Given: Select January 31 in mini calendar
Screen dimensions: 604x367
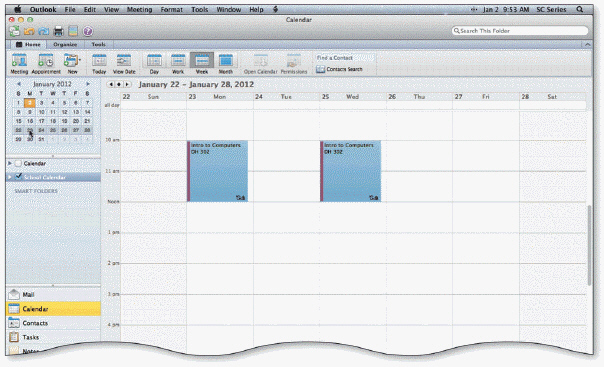Looking at the screenshot, I should tap(41, 139).
